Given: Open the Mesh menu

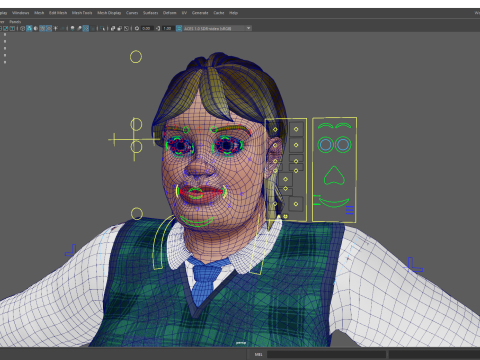Looking at the screenshot, I should coord(39,13).
